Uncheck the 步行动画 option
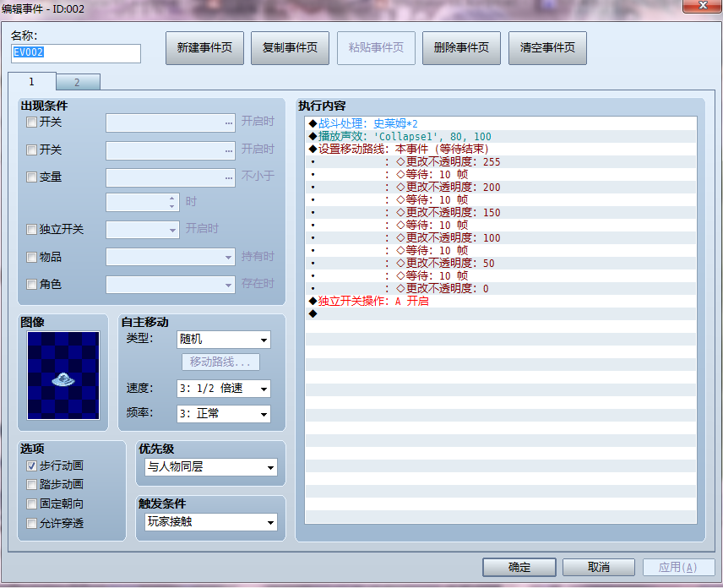Image resolution: width=723 pixels, height=588 pixels. [x=31, y=465]
